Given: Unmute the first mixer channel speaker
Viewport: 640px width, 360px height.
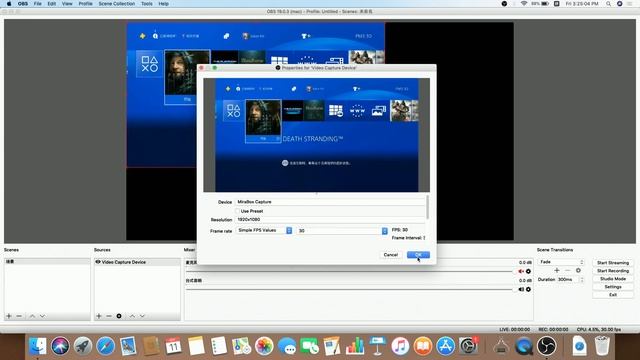Looking at the screenshot, I should point(521,271).
